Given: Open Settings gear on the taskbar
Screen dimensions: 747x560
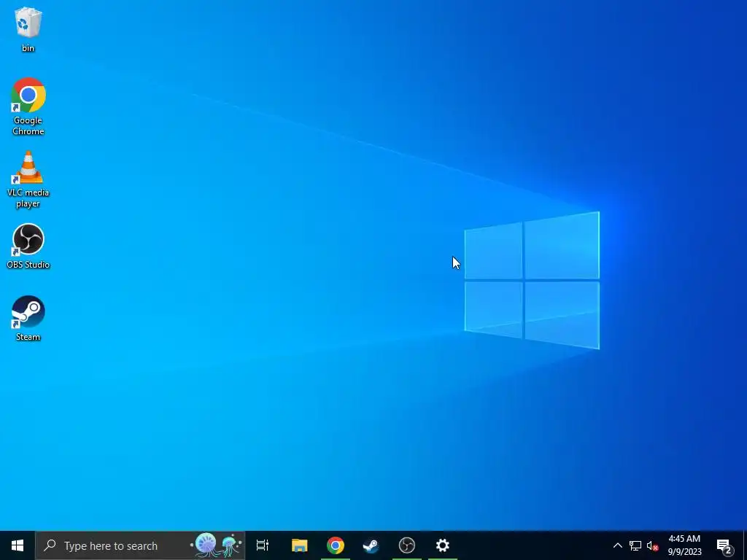Looking at the screenshot, I should (443, 545).
